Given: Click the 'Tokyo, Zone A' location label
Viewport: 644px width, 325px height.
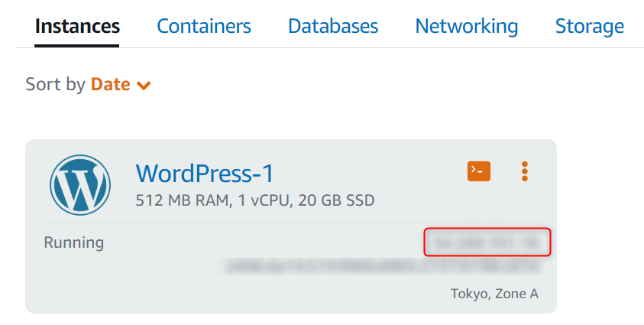Looking at the screenshot, I should 494,294.
